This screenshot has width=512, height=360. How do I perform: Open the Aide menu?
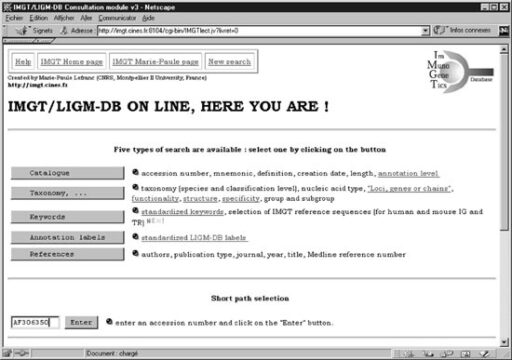(x=148, y=18)
